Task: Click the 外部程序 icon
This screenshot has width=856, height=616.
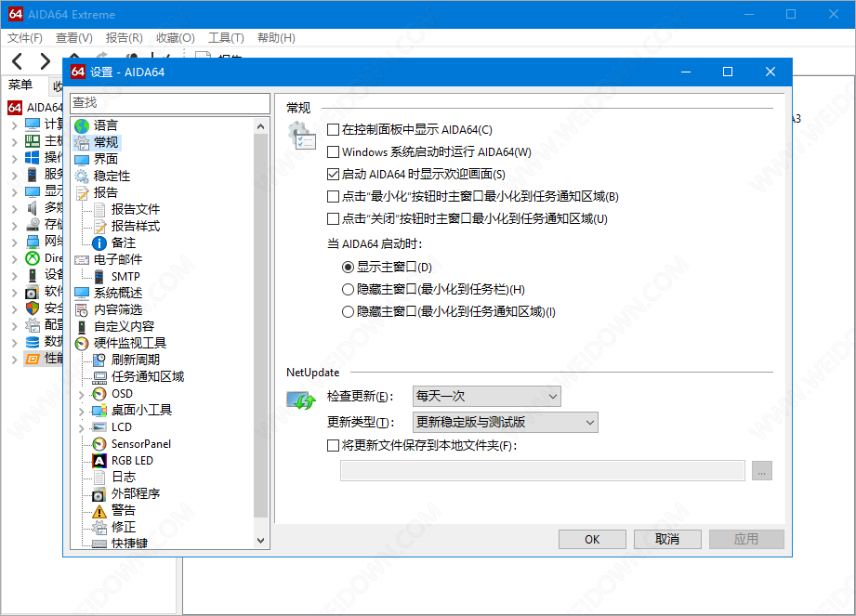Action: coord(99,494)
